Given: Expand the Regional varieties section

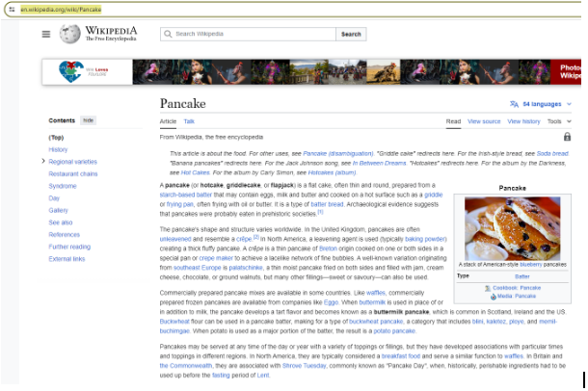Looking at the screenshot, I should pos(42,162).
